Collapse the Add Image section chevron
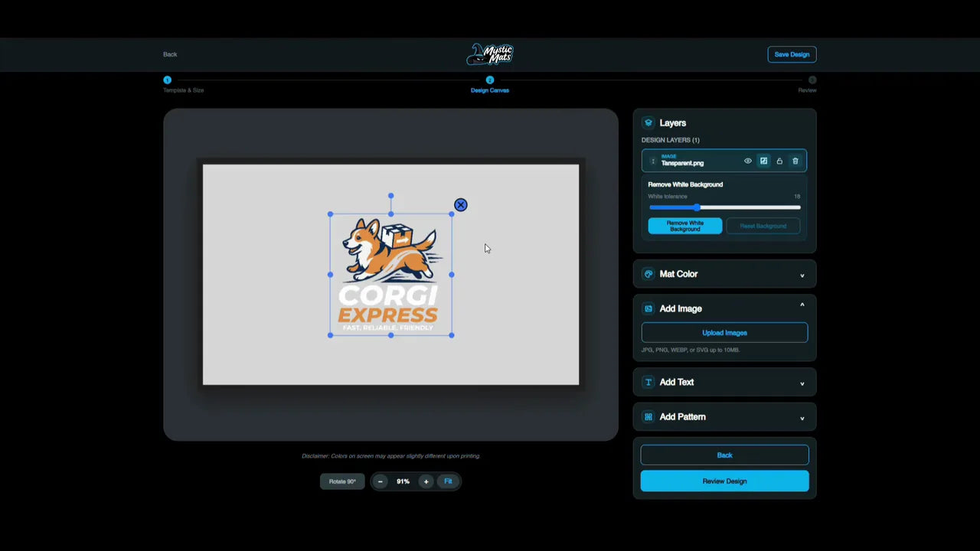Screen dimensions: 980x551 [x=802, y=305]
